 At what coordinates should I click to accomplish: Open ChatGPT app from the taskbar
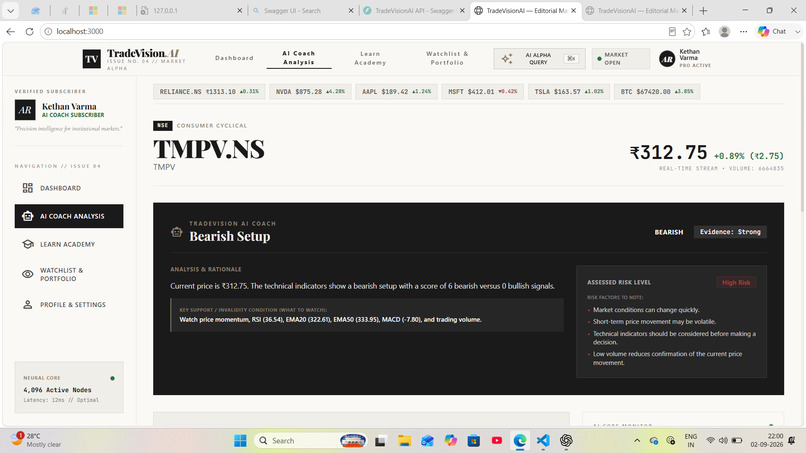(566, 441)
